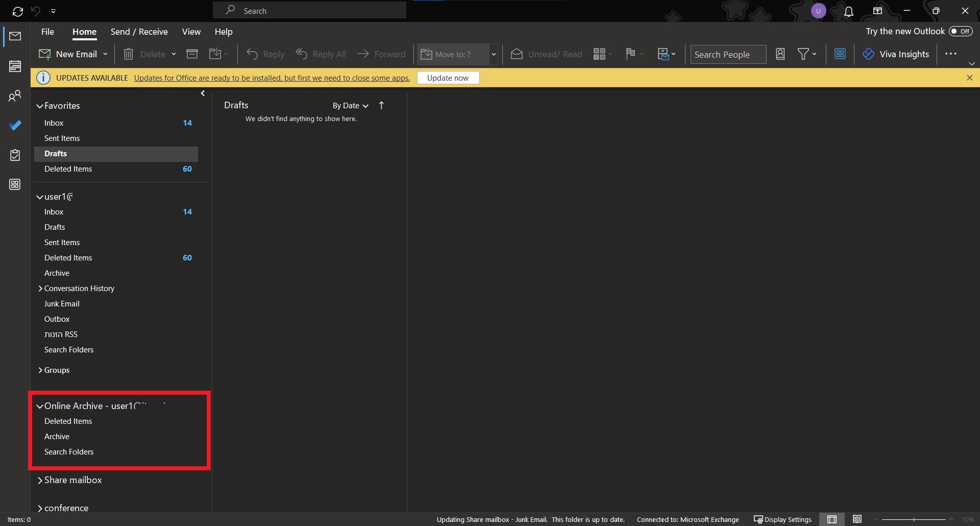980x526 pixels.
Task: Collapse the folder pane arrow
Action: point(203,93)
